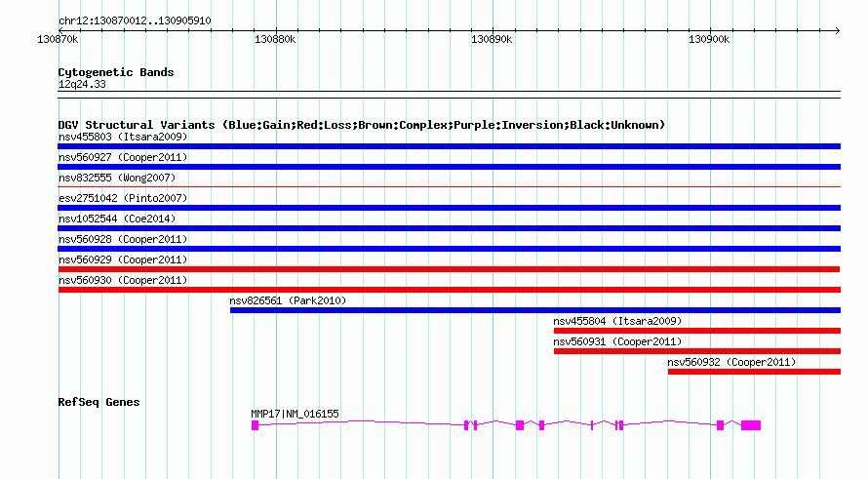This screenshot has height=479, width=868.
Task: Click the nsv560932 (Cooper2011) label
Action: [731, 362]
